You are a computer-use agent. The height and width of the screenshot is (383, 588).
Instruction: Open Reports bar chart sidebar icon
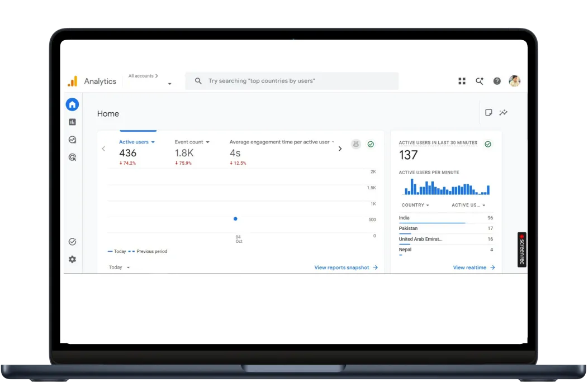pyautogui.click(x=72, y=122)
